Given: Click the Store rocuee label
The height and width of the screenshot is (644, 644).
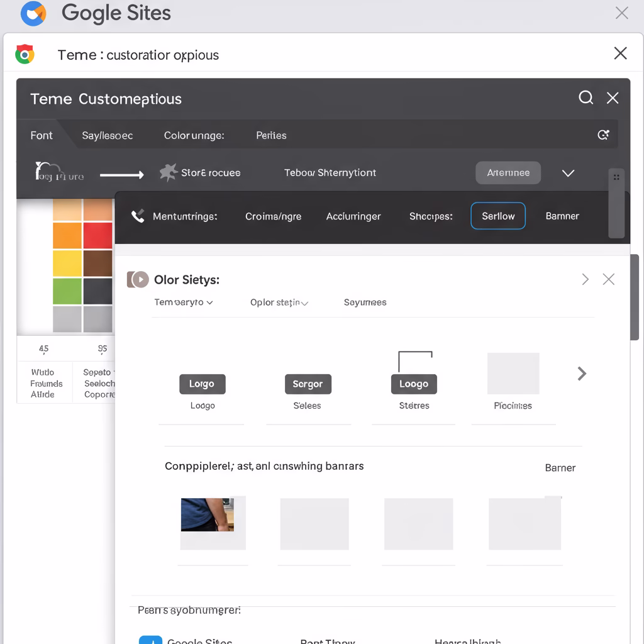Looking at the screenshot, I should click(x=211, y=172).
